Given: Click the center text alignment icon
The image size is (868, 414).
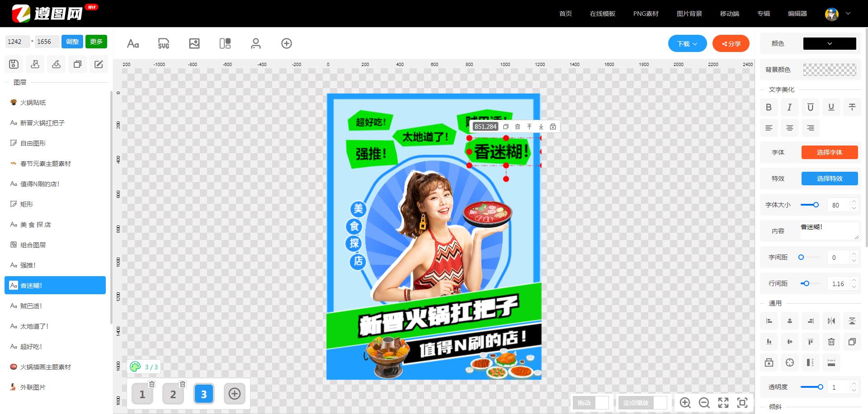Looking at the screenshot, I should pyautogui.click(x=789, y=128).
